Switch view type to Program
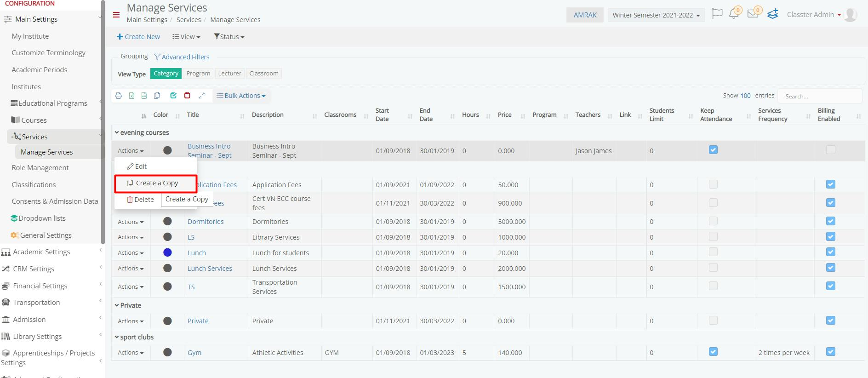The width and height of the screenshot is (868, 378). [198, 74]
